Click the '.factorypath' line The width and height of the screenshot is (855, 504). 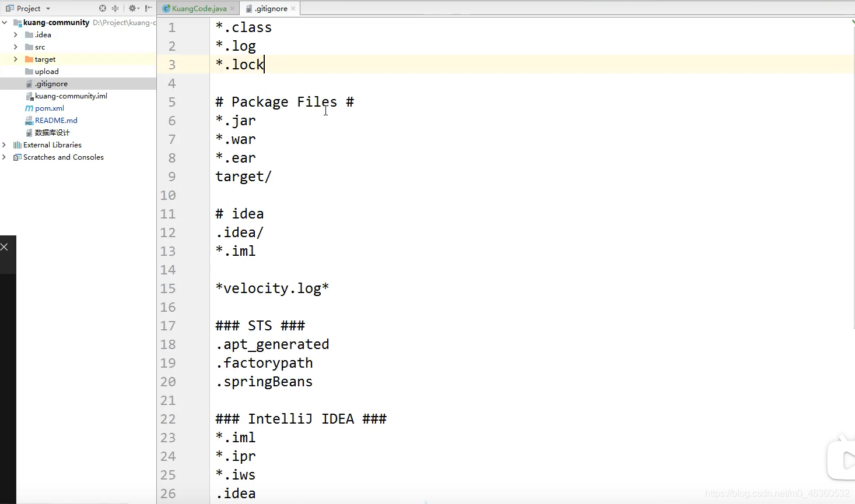pos(264,363)
